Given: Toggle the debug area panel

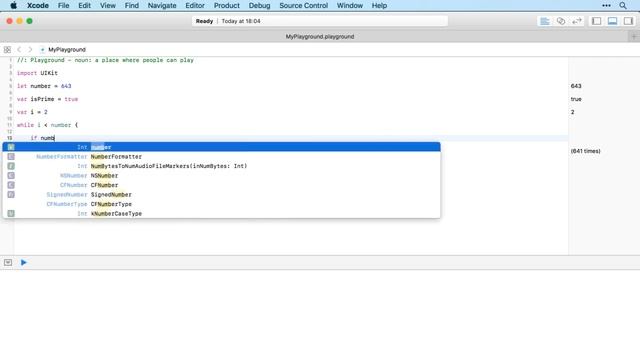Looking at the screenshot, I should click(612, 21).
